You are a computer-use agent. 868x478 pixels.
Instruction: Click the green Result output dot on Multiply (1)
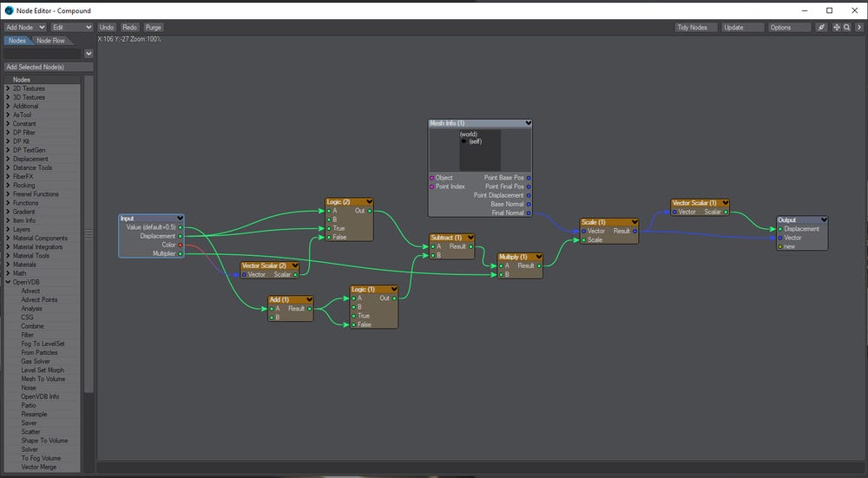tap(539, 266)
